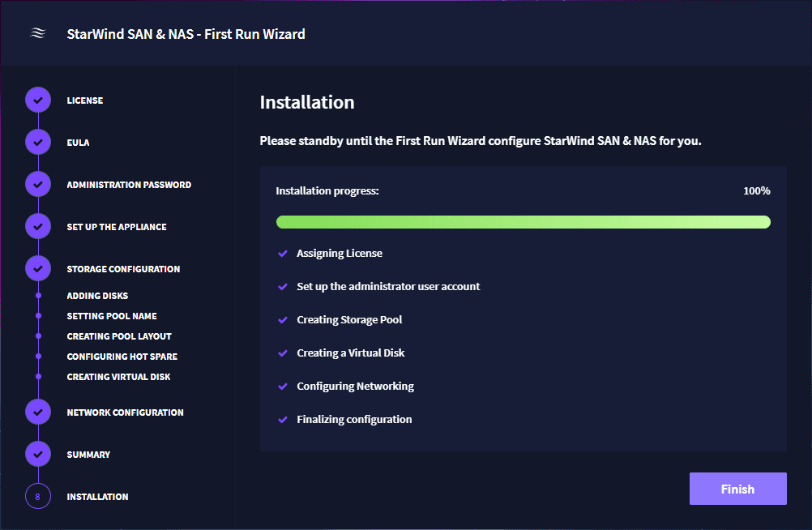Open the NETWORK CONFIGURATION step label

[126, 412]
